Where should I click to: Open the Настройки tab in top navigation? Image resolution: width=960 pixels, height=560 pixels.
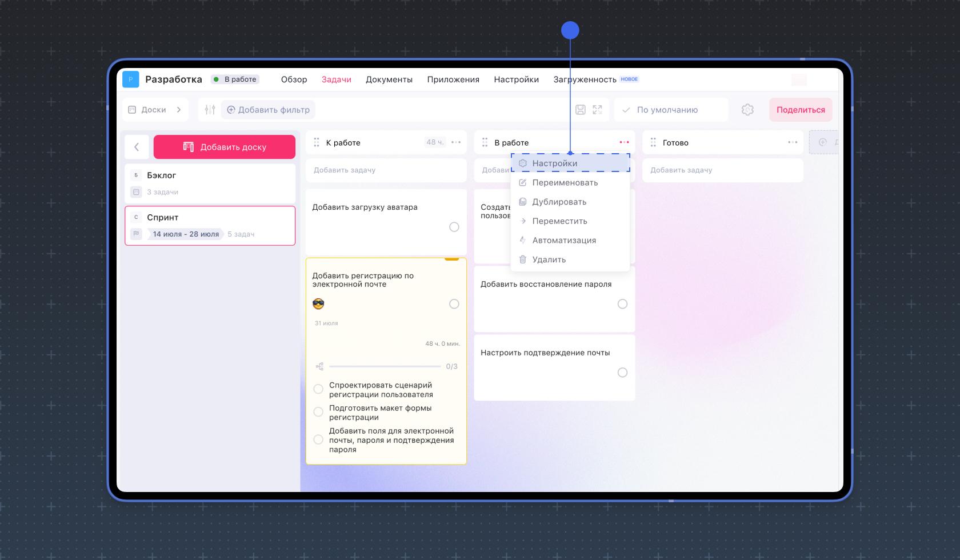(517, 79)
